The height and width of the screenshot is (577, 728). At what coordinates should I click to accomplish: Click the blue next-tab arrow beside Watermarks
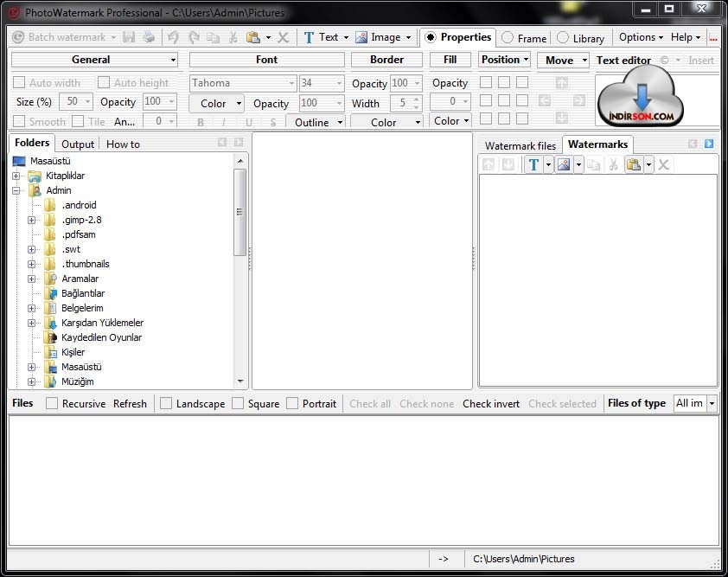[x=708, y=144]
